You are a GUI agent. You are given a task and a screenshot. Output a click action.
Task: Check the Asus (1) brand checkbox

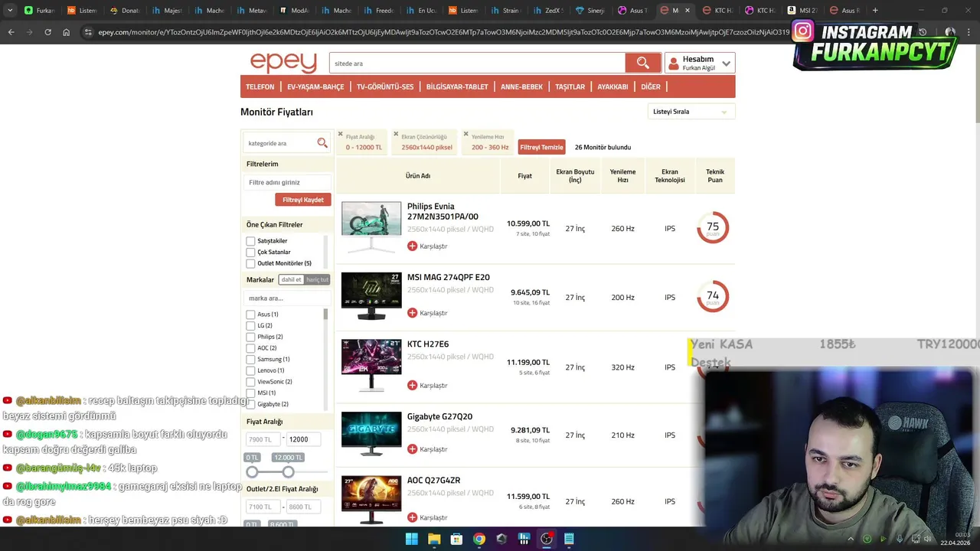(250, 315)
